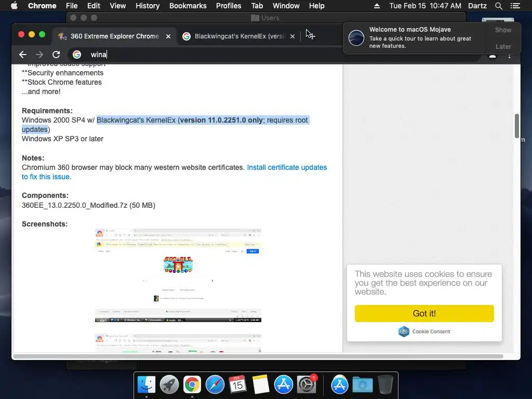
Task: Click the 360EE_13.0.2250.0_Modified.7z text
Action: [88, 205]
